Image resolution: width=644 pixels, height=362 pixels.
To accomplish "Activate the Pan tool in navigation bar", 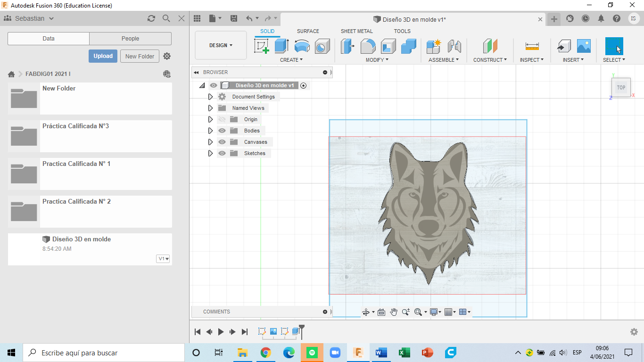I will pos(394,312).
